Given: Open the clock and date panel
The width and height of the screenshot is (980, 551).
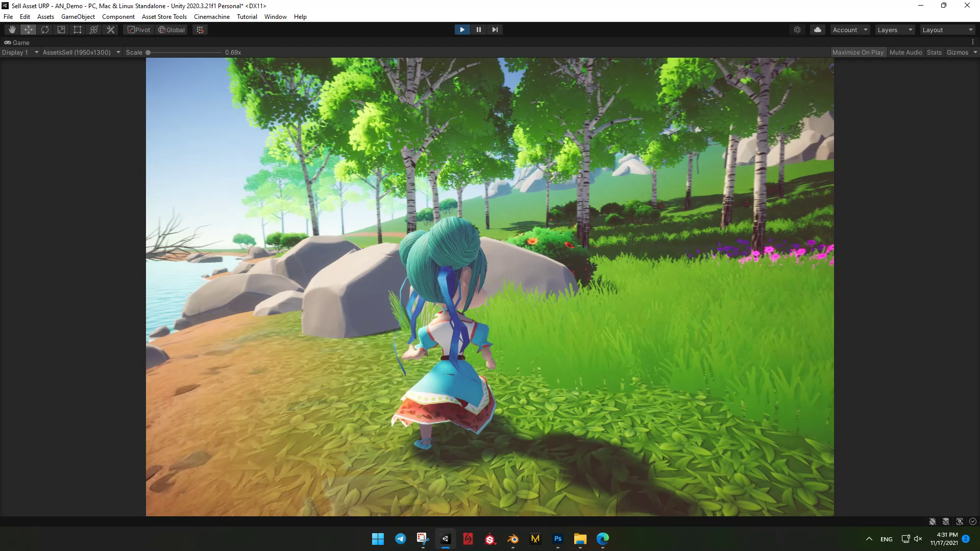Looking at the screenshot, I should pos(944,539).
